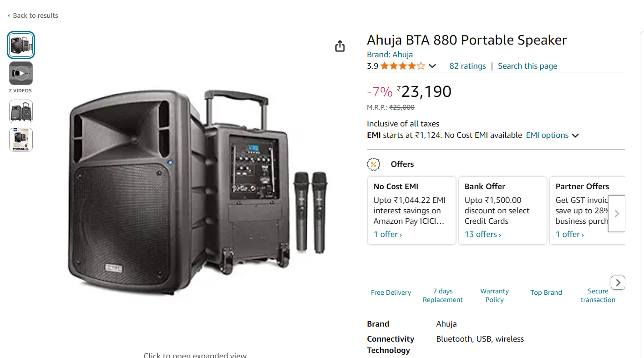Click Warranty Policy feature link
This screenshot has height=358, width=644.
(x=494, y=295)
